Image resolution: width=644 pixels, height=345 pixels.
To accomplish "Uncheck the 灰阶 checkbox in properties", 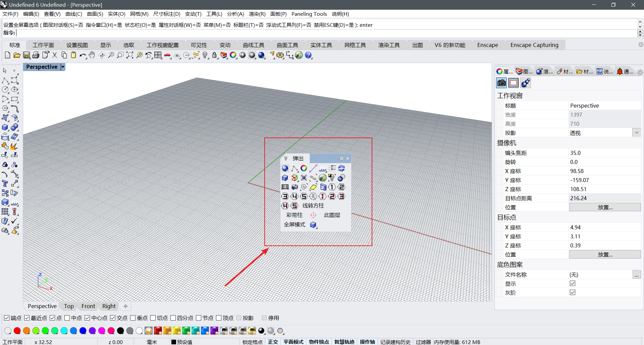I will tap(573, 292).
